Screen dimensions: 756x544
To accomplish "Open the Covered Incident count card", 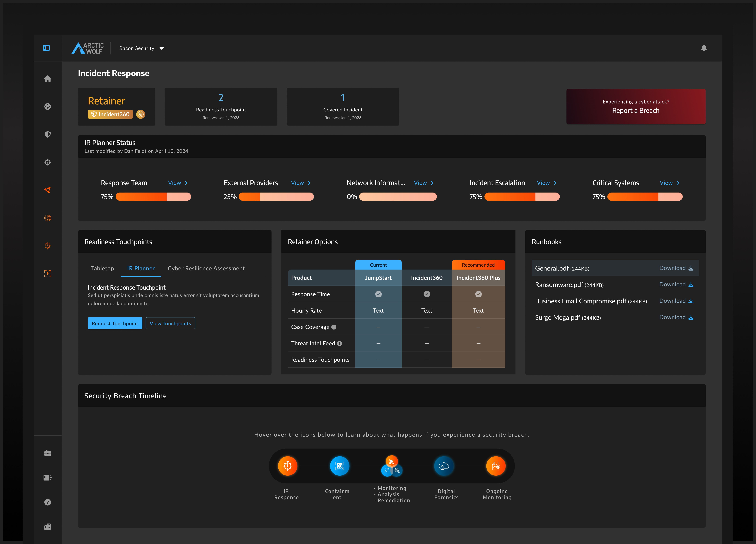I will click(343, 107).
